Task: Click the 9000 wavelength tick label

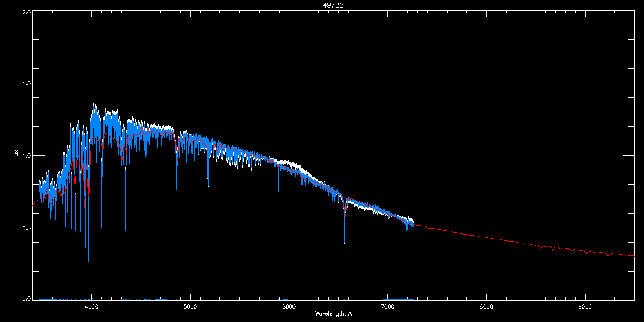Action: 585,307
